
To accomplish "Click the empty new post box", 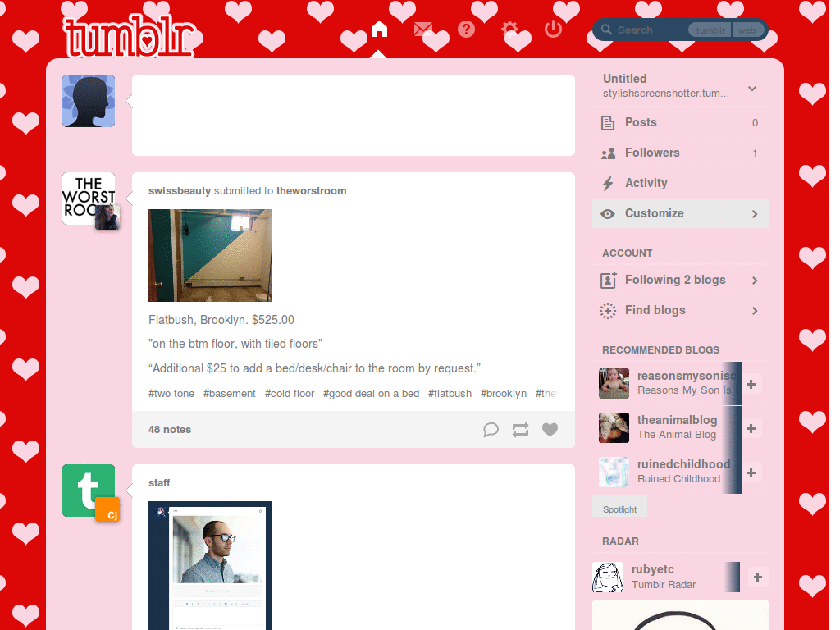I will [354, 116].
